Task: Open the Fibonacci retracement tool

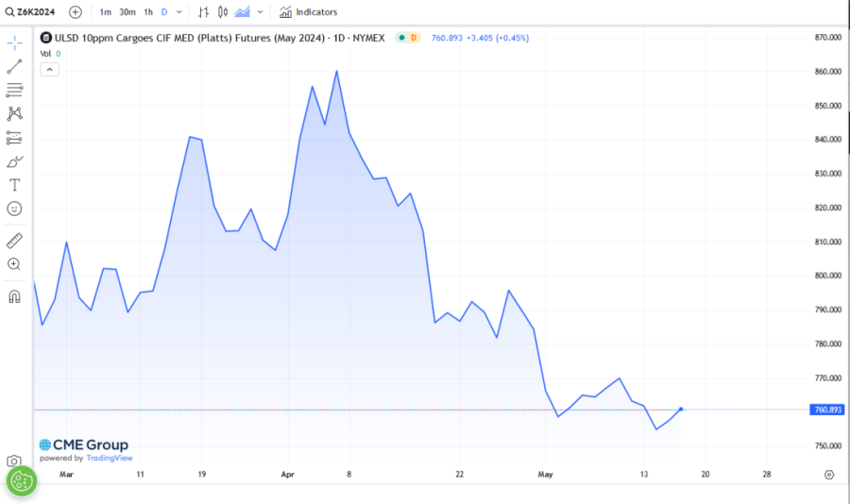Action: pos(14,91)
